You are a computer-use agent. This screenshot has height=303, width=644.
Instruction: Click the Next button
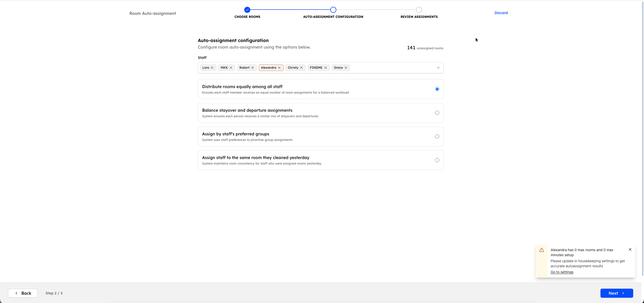616,293
